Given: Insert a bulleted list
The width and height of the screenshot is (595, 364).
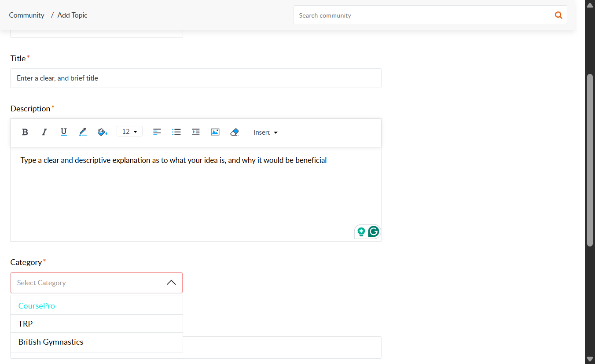Looking at the screenshot, I should point(176,132).
